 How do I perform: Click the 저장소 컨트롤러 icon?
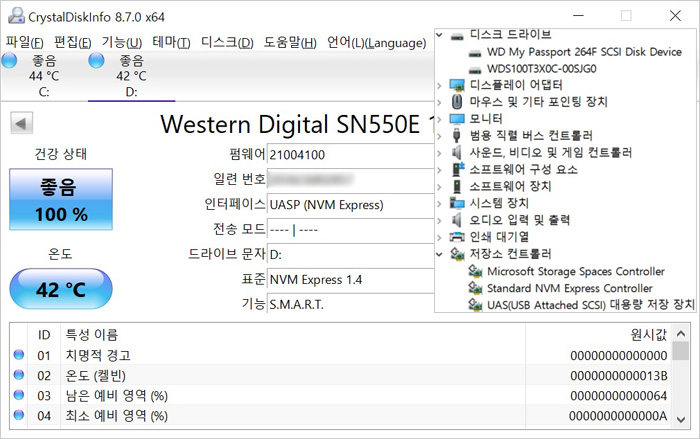pos(458,254)
